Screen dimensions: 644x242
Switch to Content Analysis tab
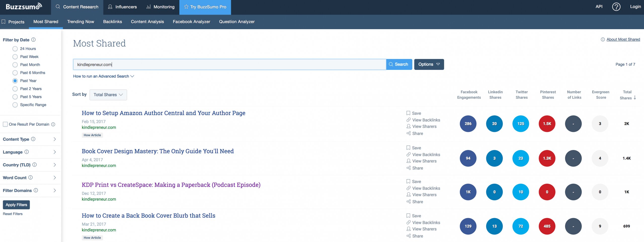click(x=147, y=22)
